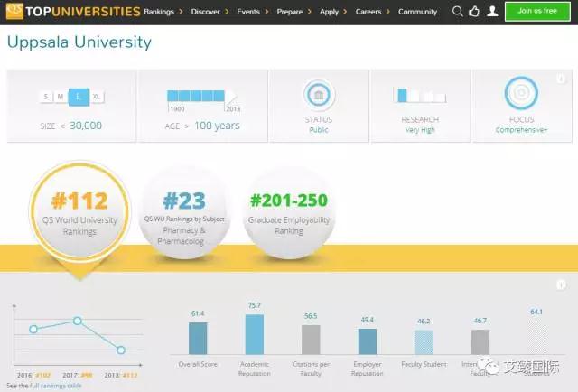Click the Top Universities logo
Viewport: 578px width, 392px height.
(x=70, y=12)
